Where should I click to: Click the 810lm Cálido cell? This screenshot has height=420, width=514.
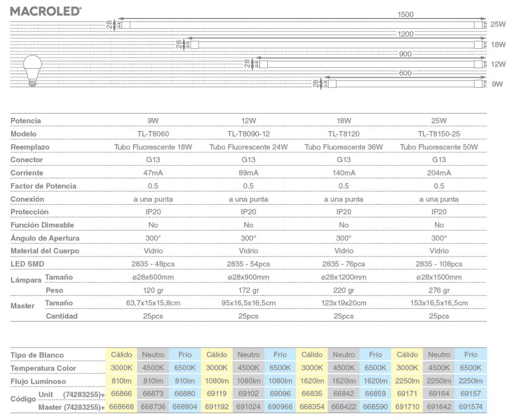121,381
